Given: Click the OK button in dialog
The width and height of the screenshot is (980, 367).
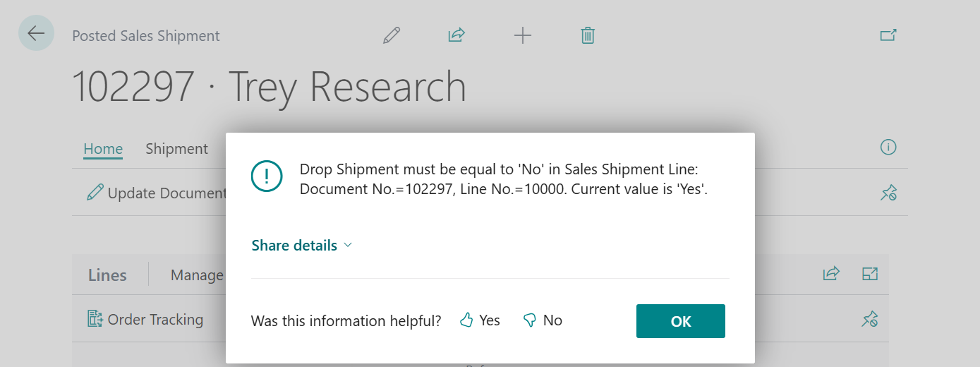Looking at the screenshot, I should (681, 321).
